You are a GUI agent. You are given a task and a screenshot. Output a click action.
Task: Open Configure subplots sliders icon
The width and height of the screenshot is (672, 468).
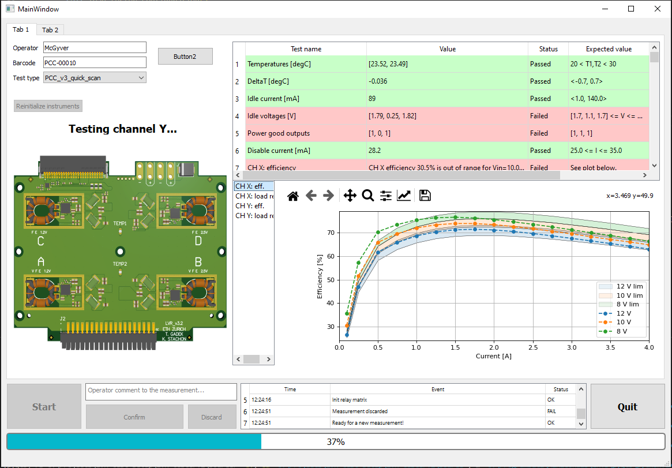(386, 196)
